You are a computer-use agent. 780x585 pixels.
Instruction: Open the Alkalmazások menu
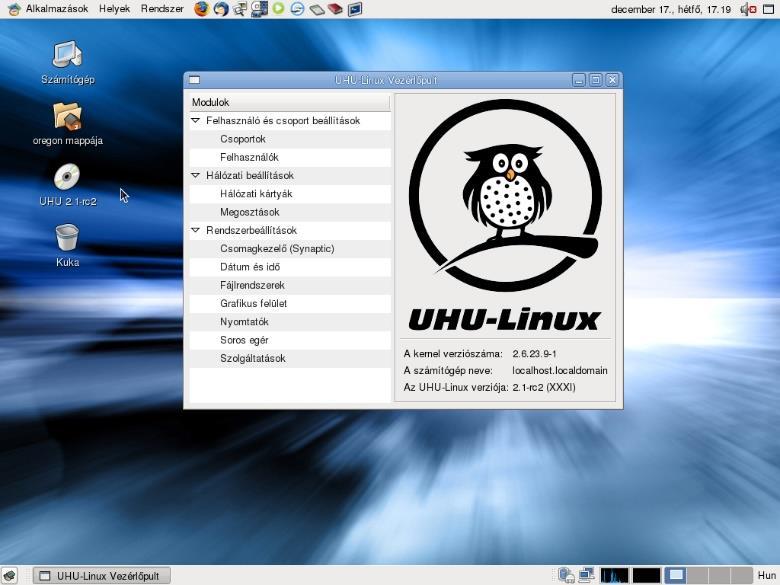[57, 9]
